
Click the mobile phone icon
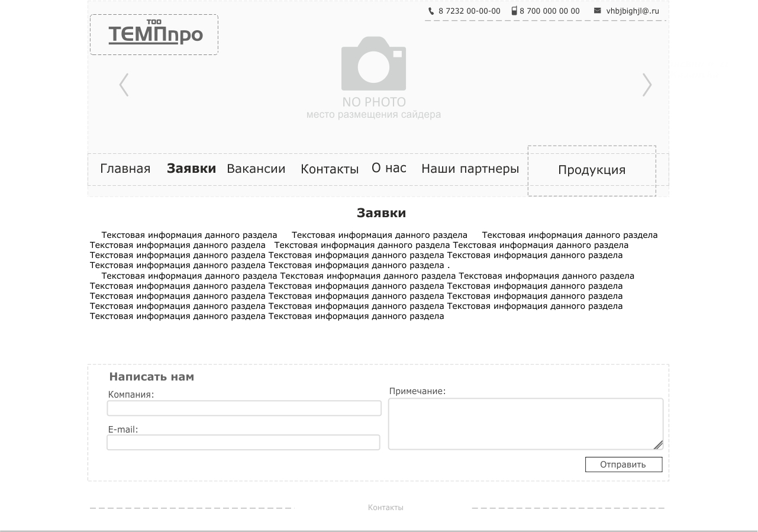click(514, 11)
